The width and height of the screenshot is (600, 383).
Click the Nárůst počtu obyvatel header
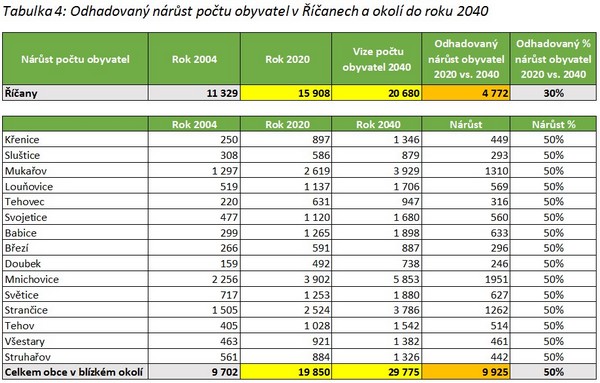[x=75, y=59]
